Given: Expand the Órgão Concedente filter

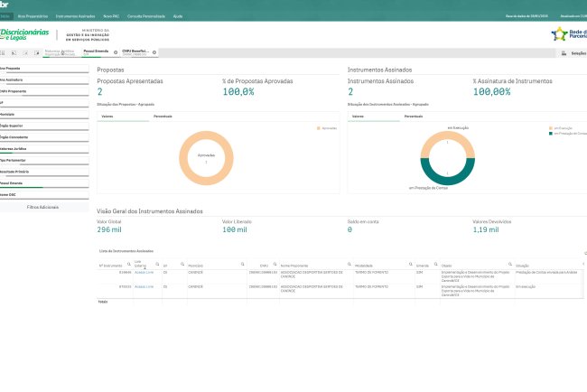Looking at the screenshot, I should pos(44,137).
